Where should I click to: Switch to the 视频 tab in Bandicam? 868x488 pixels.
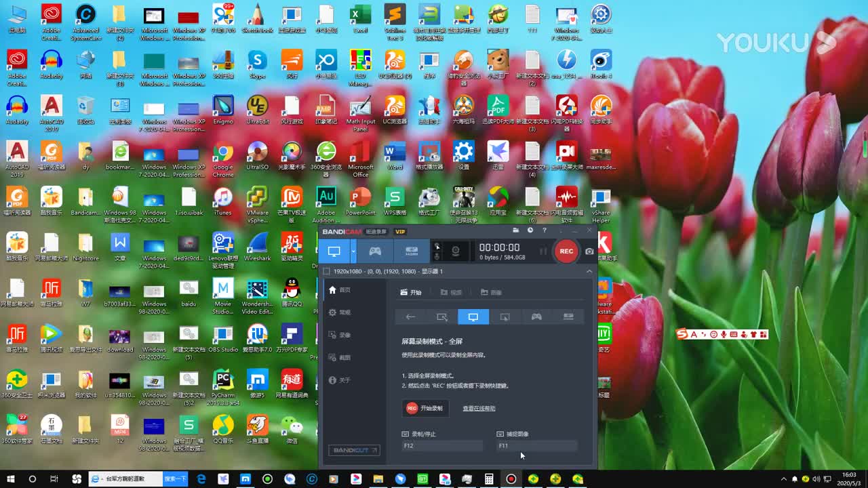(451, 293)
